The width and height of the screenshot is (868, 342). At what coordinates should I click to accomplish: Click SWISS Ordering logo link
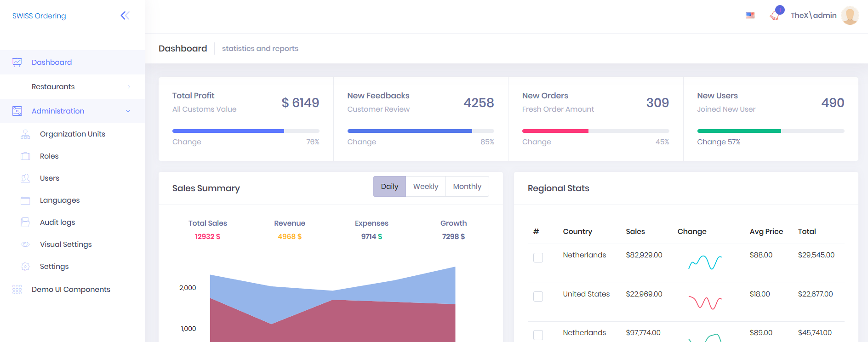tap(39, 16)
